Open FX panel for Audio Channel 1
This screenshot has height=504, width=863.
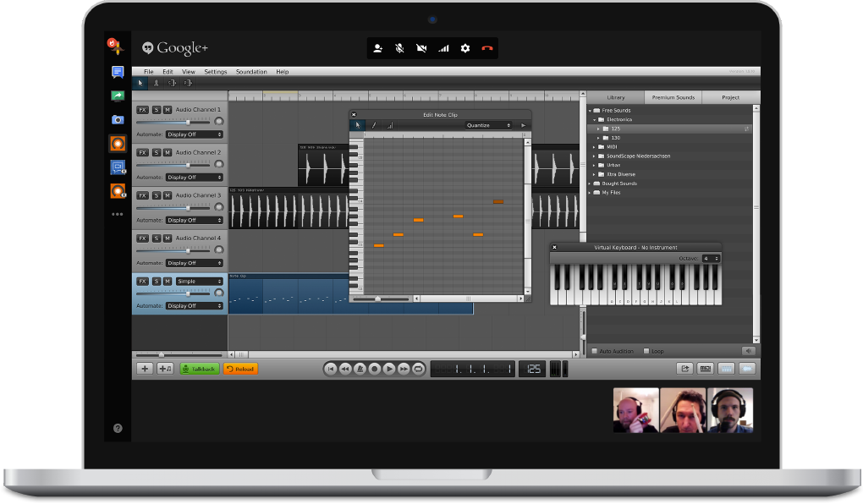pyautogui.click(x=141, y=109)
